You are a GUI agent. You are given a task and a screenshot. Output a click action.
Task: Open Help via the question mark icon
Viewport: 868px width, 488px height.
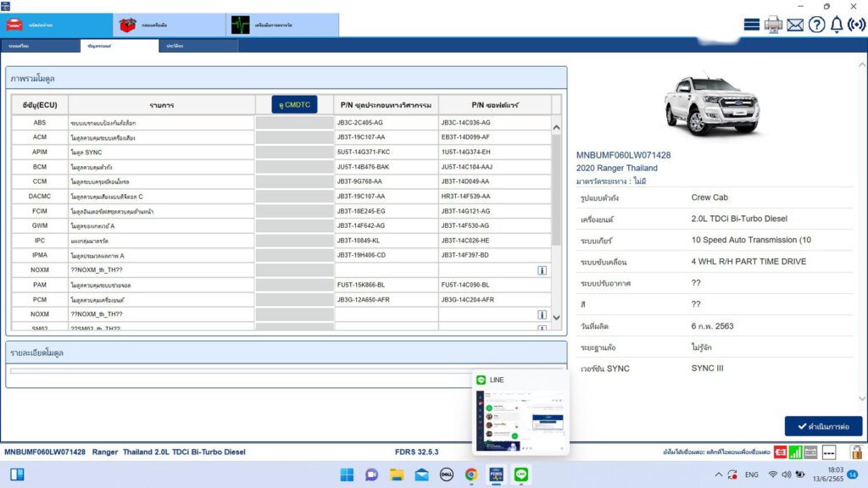816,25
